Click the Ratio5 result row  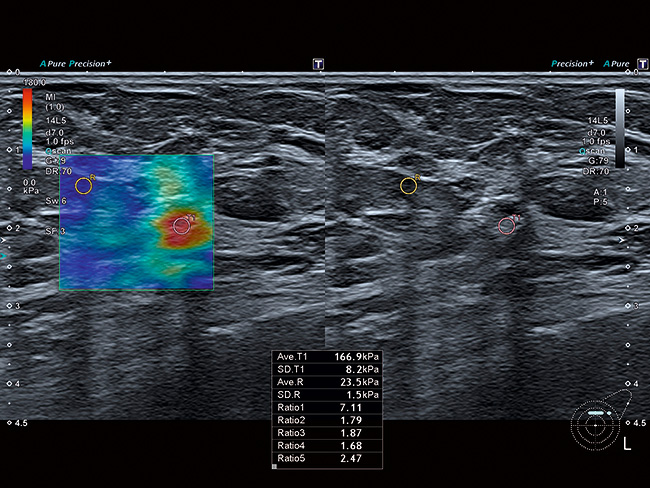click(x=327, y=459)
